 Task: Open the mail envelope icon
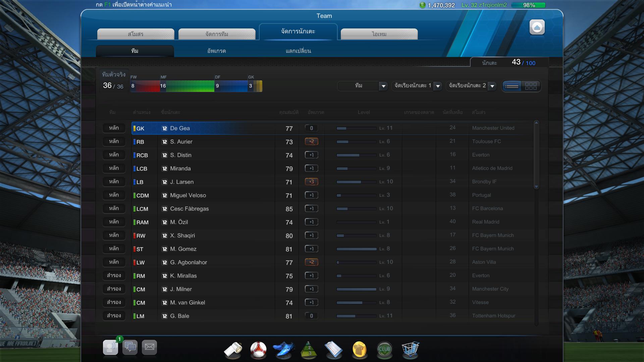coord(150,347)
